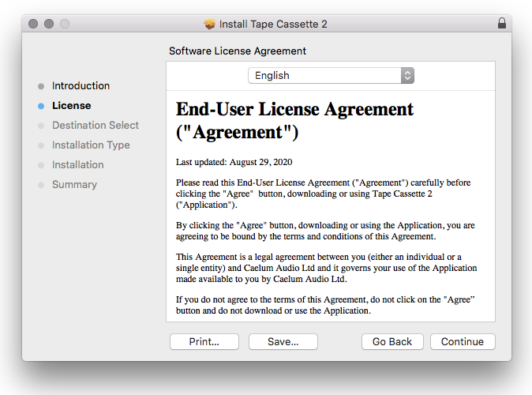Click the language dropdown stepper arrows

(407, 75)
